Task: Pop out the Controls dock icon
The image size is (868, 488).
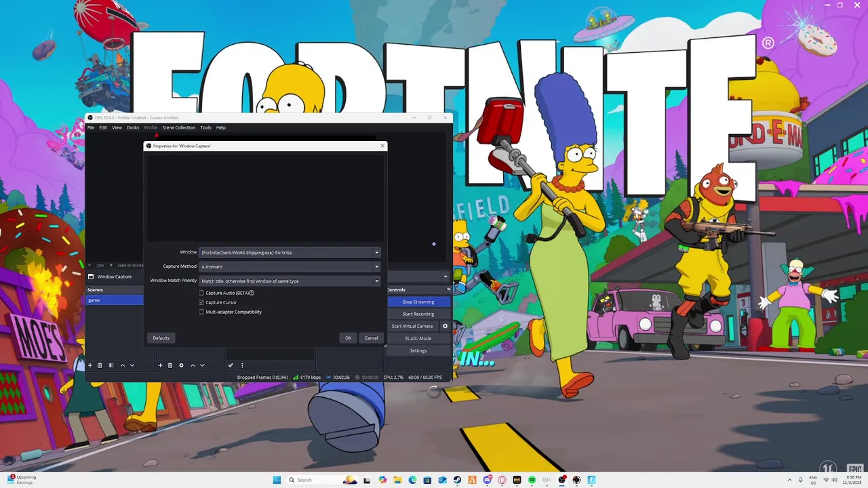Action: [x=448, y=289]
